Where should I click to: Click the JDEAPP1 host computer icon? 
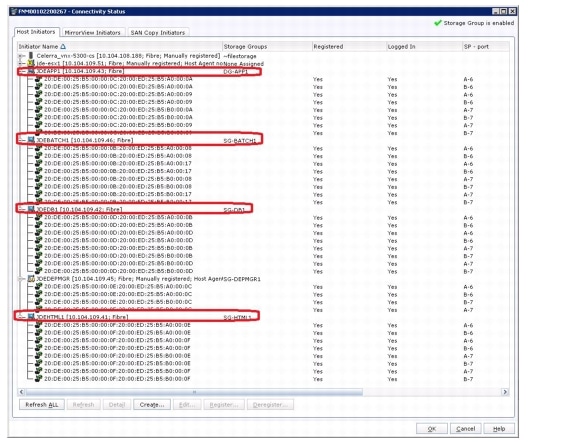tap(31, 71)
